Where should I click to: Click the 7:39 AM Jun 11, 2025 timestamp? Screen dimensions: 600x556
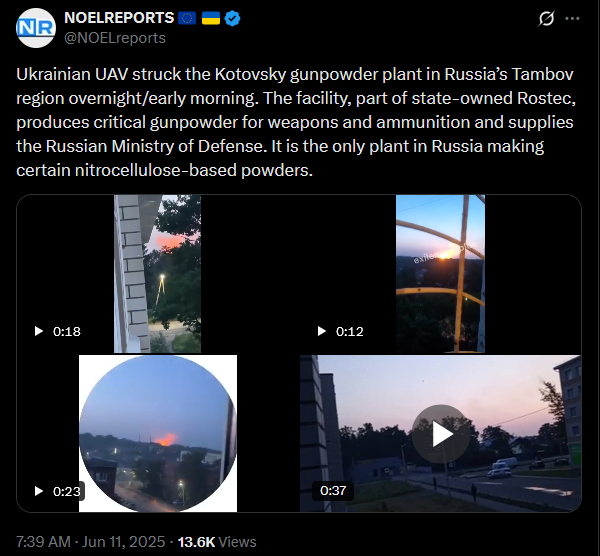tap(90, 542)
